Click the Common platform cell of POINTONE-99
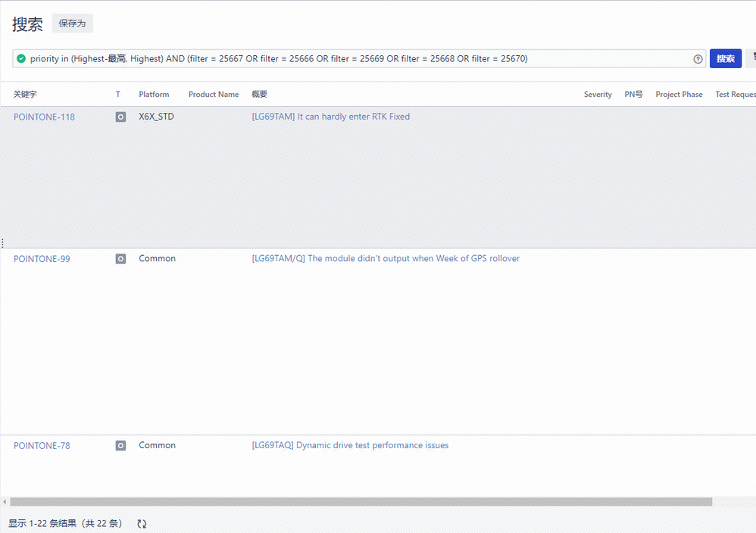This screenshot has width=756, height=533. point(157,258)
